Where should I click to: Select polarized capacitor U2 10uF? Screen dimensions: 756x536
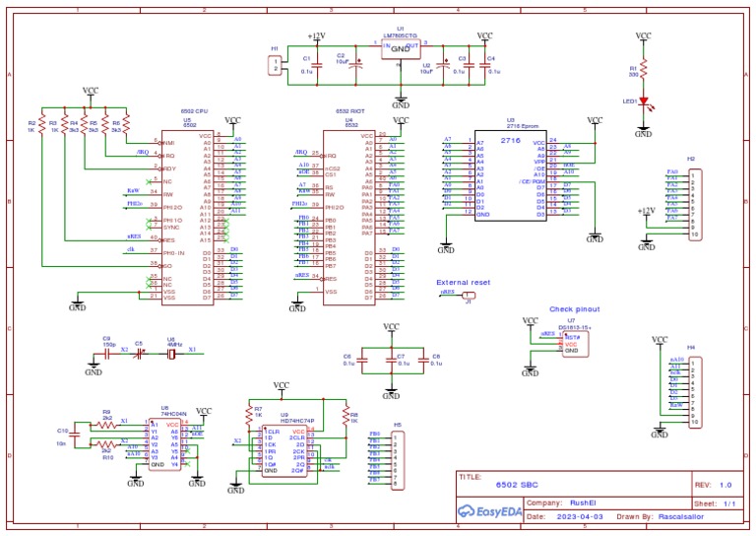click(443, 65)
